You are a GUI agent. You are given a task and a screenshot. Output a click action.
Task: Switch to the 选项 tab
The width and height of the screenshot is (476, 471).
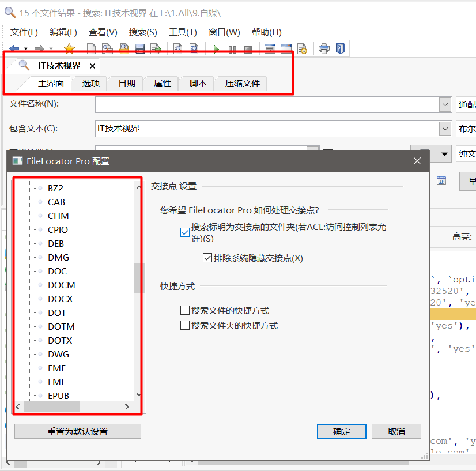(x=91, y=84)
